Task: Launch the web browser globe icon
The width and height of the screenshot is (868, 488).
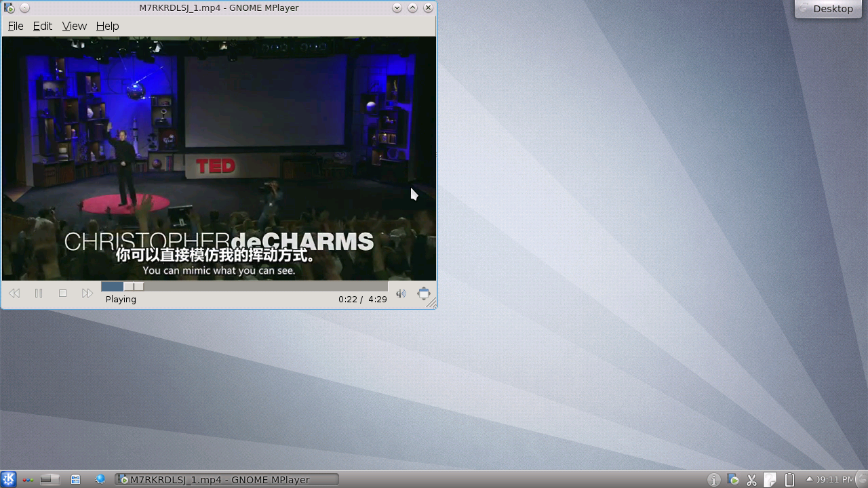Action: point(100,479)
